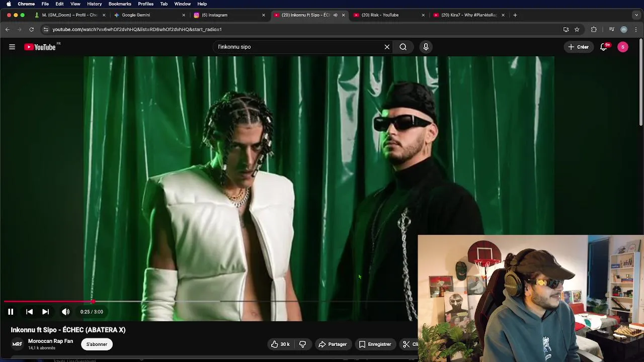Close the Risk - YouTube tab

click(423, 15)
